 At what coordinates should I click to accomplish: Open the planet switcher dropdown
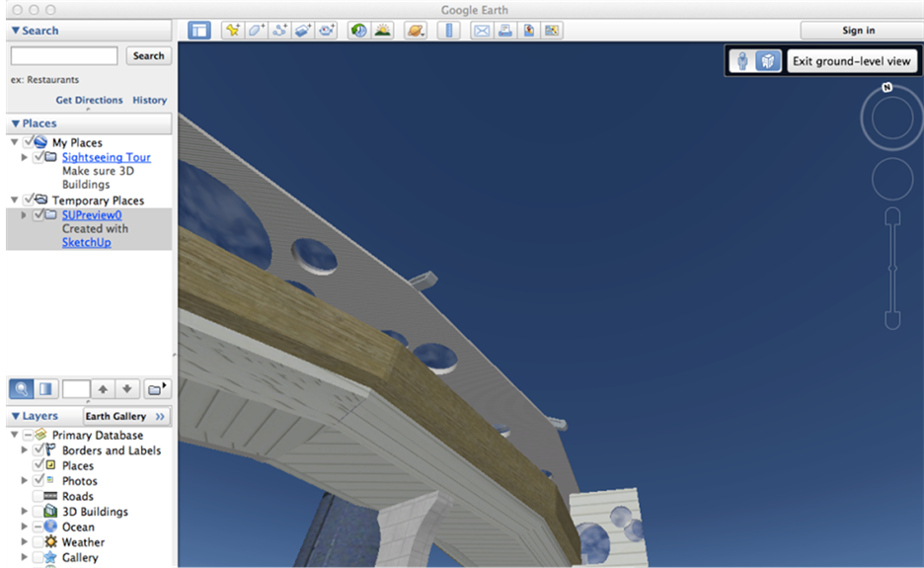click(416, 31)
